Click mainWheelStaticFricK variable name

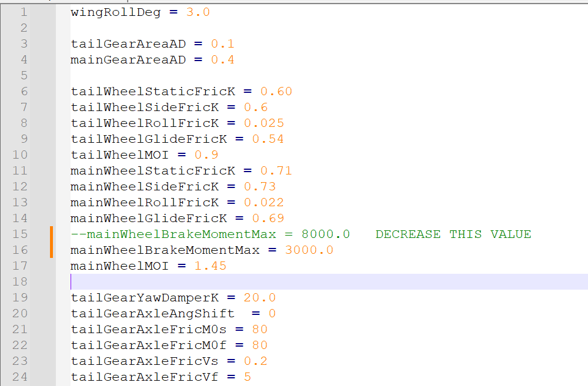point(153,170)
